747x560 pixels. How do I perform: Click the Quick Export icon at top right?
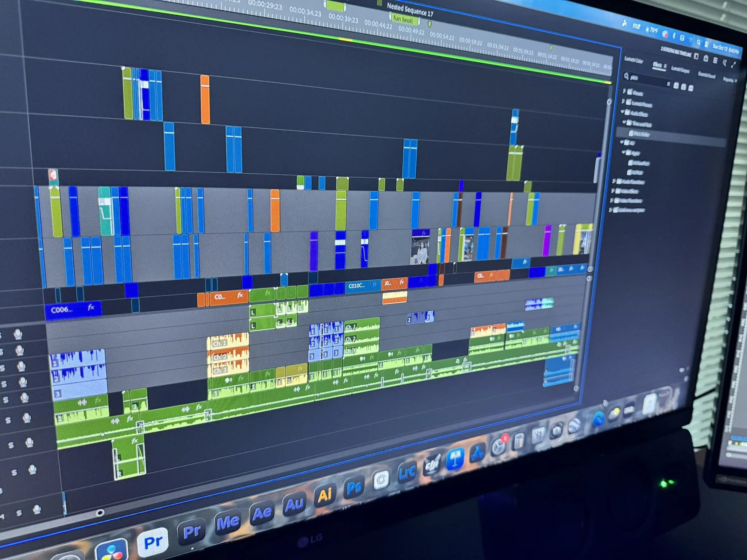coord(705,58)
